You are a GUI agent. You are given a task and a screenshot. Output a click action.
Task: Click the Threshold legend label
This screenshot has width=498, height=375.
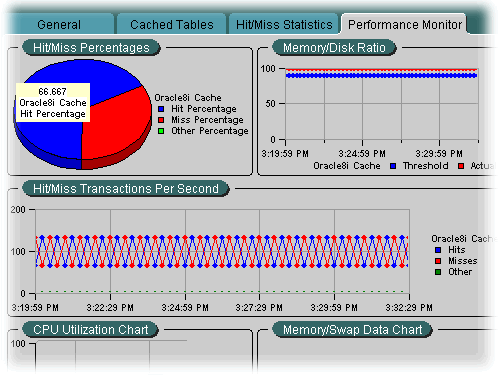pyautogui.click(x=425, y=166)
